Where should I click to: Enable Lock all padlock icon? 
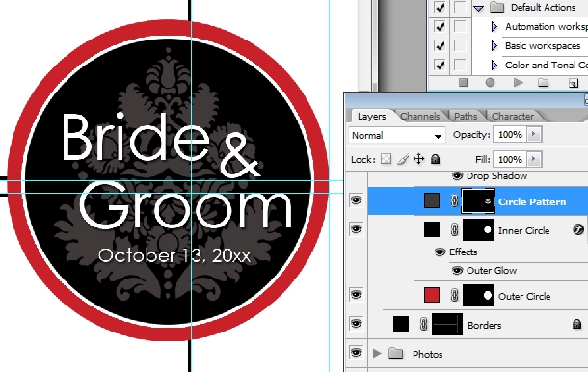(x=435, y=159)
